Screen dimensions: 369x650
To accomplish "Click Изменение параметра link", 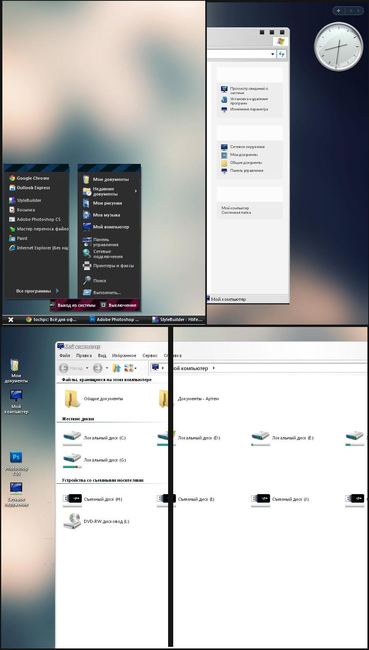I will (x=245, y=109).
